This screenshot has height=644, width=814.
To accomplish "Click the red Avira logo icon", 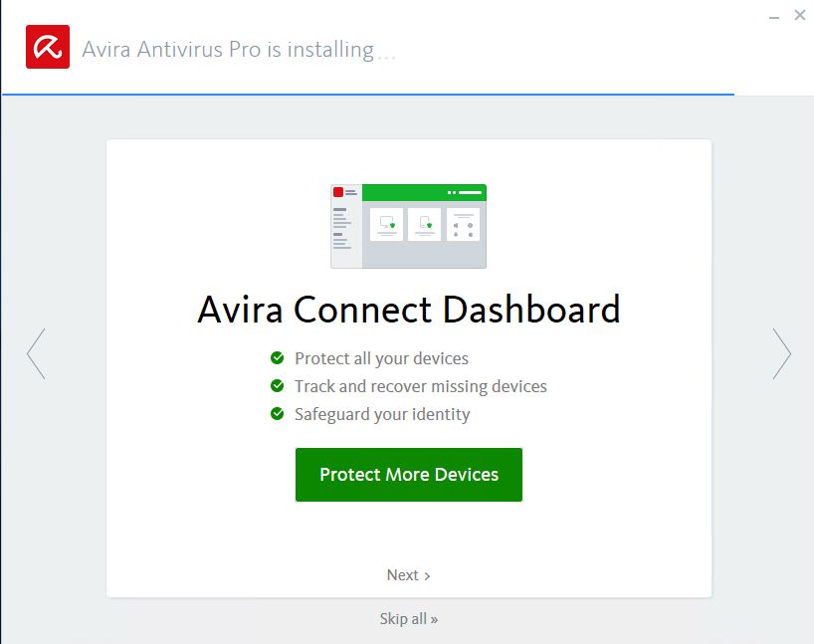I will [x=48, y=47].
